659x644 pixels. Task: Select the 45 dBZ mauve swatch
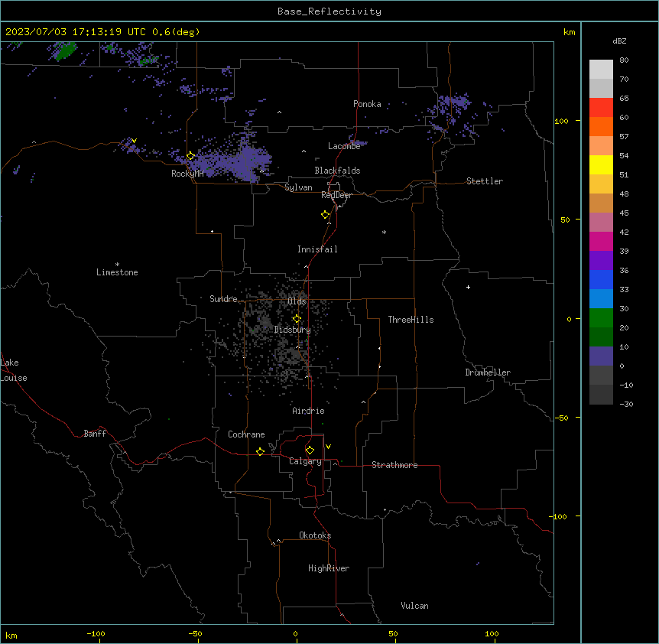(601, 222)
